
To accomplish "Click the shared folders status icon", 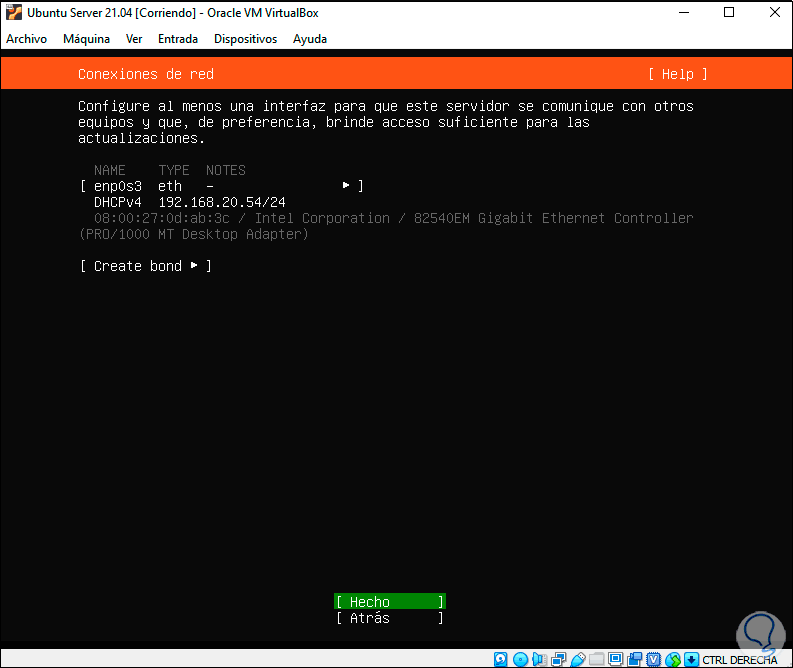I will click(596, 659).
